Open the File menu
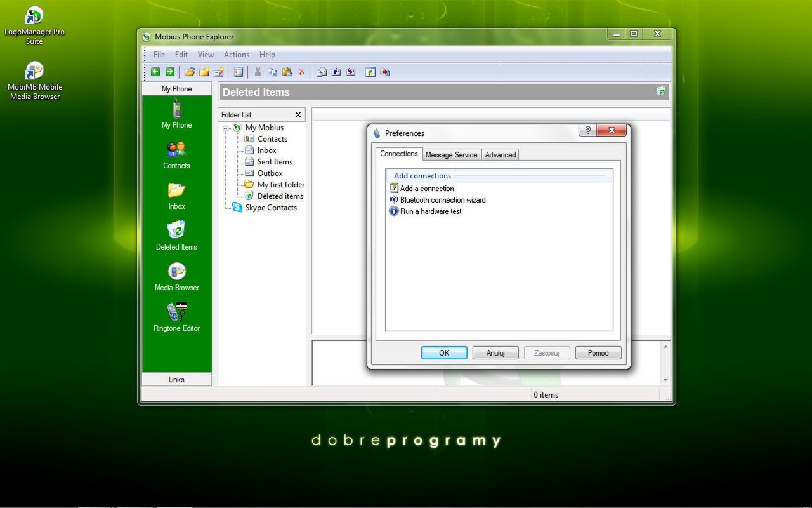This screenshot has height=508, width=812. (159, 55)
